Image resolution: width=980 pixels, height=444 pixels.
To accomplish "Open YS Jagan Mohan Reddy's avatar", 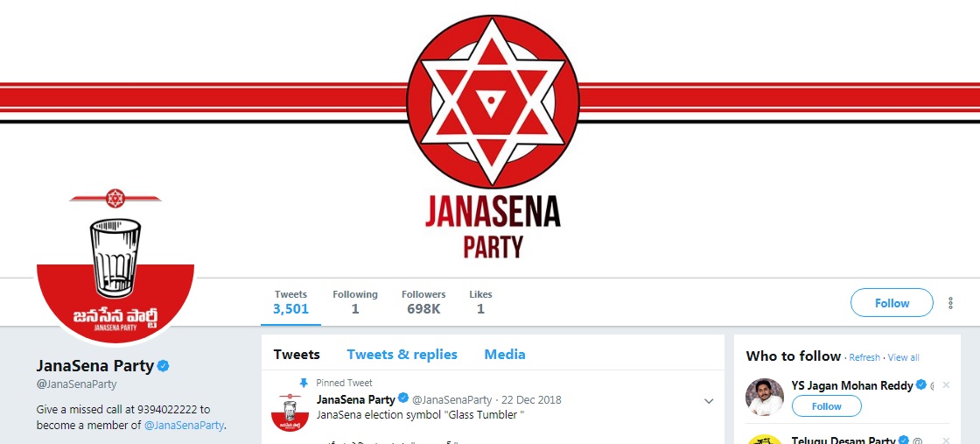I will tap(765, 398).
